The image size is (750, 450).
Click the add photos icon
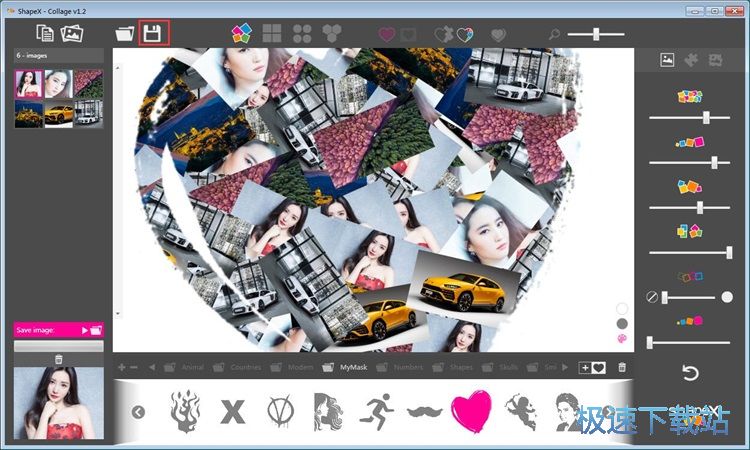tap(72, 33)
